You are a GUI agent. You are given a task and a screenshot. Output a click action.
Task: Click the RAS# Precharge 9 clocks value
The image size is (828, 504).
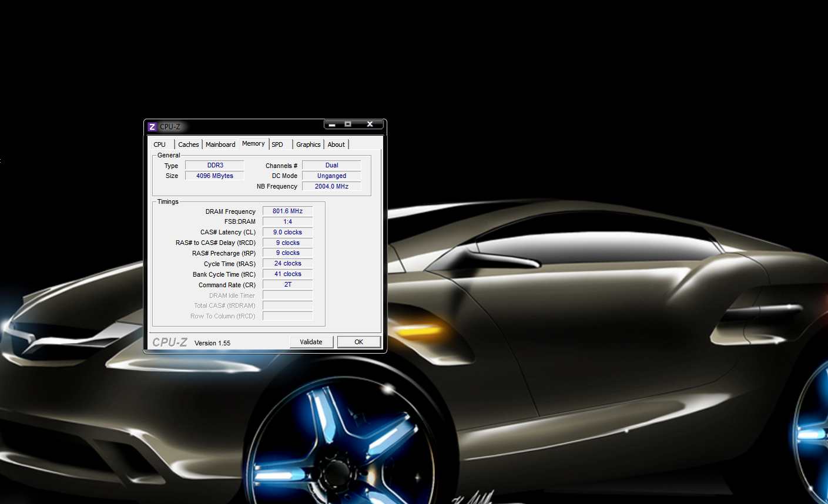(x=287, y=253)
